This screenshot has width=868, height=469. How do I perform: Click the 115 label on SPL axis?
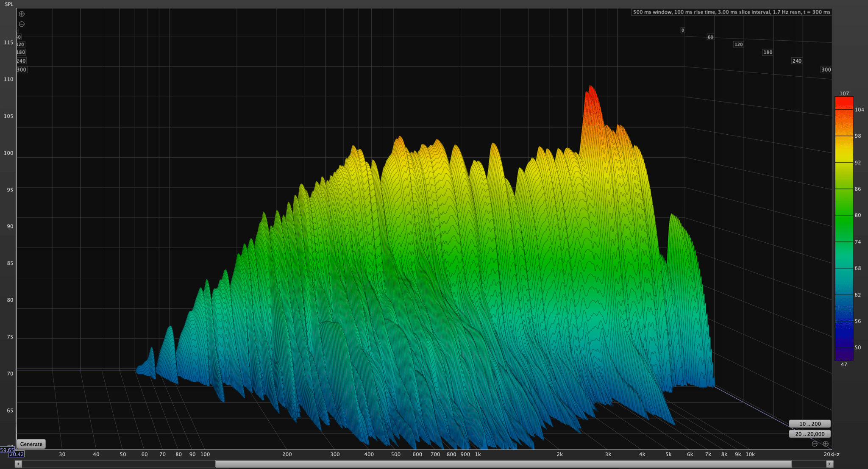(x=8, y=42)
